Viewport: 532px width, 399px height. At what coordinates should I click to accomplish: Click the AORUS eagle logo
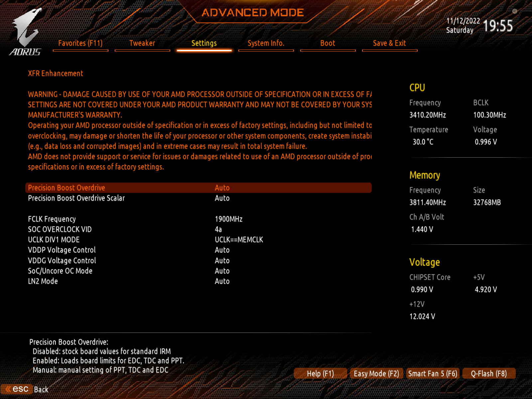coord(26,32)
